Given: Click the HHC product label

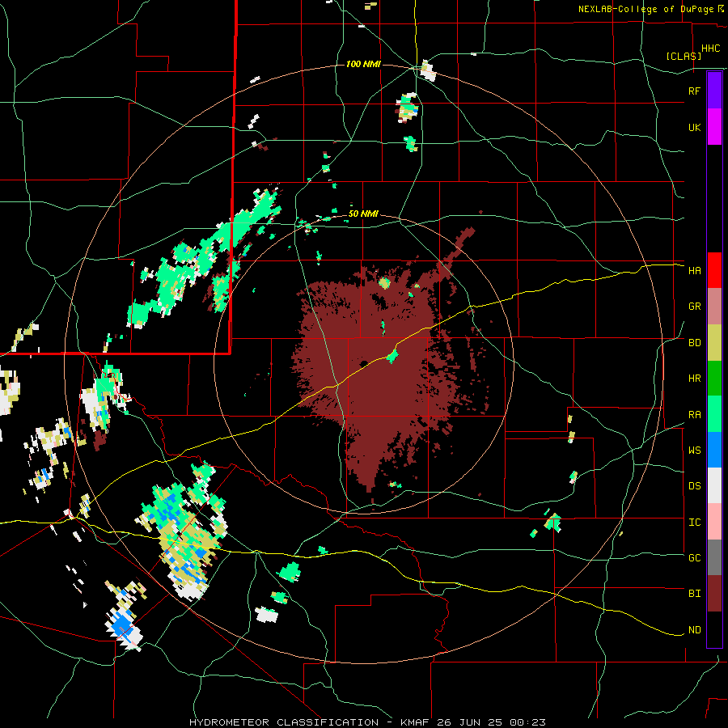Looking at the screenshot, I should (710, 49).
